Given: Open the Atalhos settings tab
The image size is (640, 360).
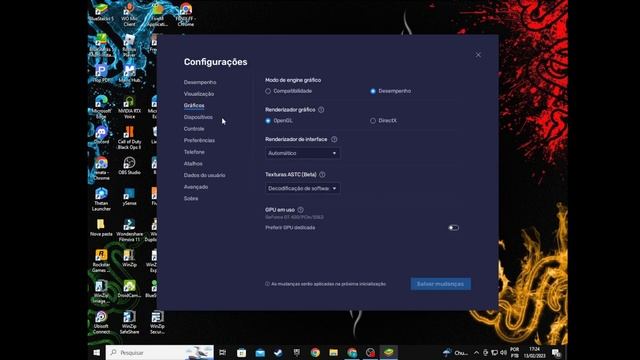Looking at the screenshot, I should click(193, 164).
